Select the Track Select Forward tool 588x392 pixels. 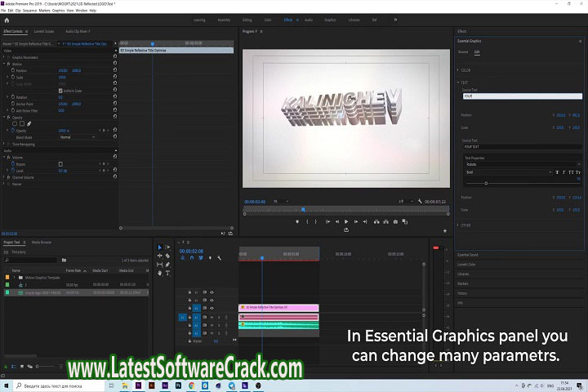click(167, 247)
